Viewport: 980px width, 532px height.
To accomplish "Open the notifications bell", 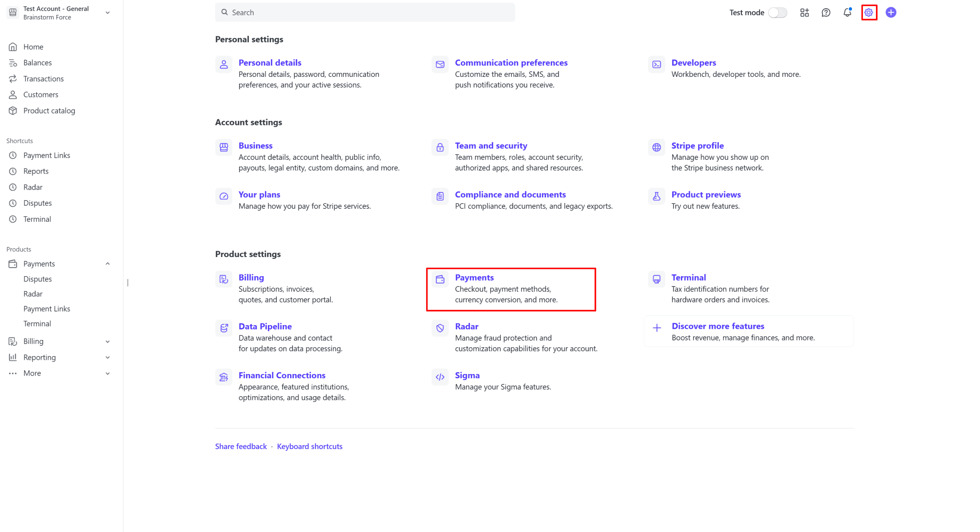I will click(x=847, y=13).
